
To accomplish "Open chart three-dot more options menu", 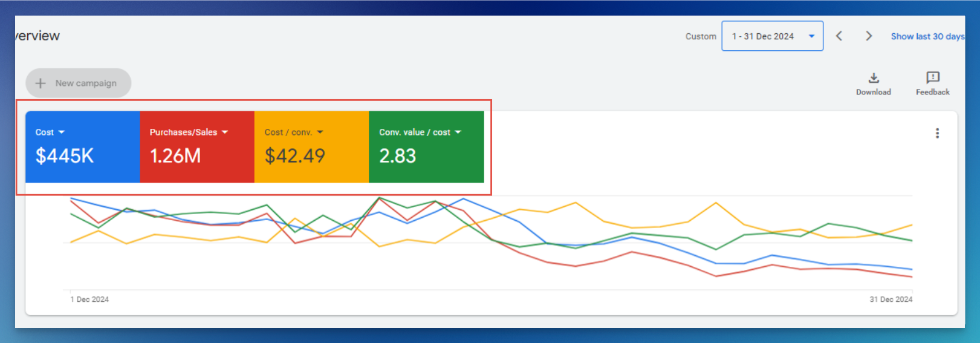I will [x=937, y=133].
